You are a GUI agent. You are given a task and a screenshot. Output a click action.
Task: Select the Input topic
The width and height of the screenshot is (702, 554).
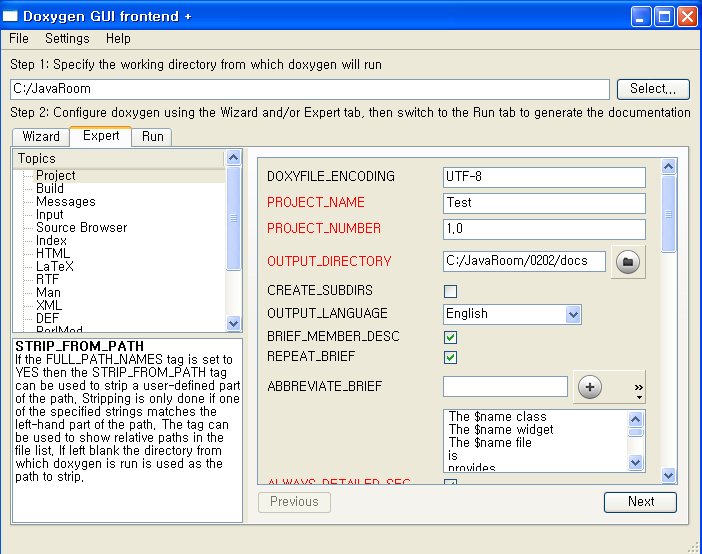(50, 215)
